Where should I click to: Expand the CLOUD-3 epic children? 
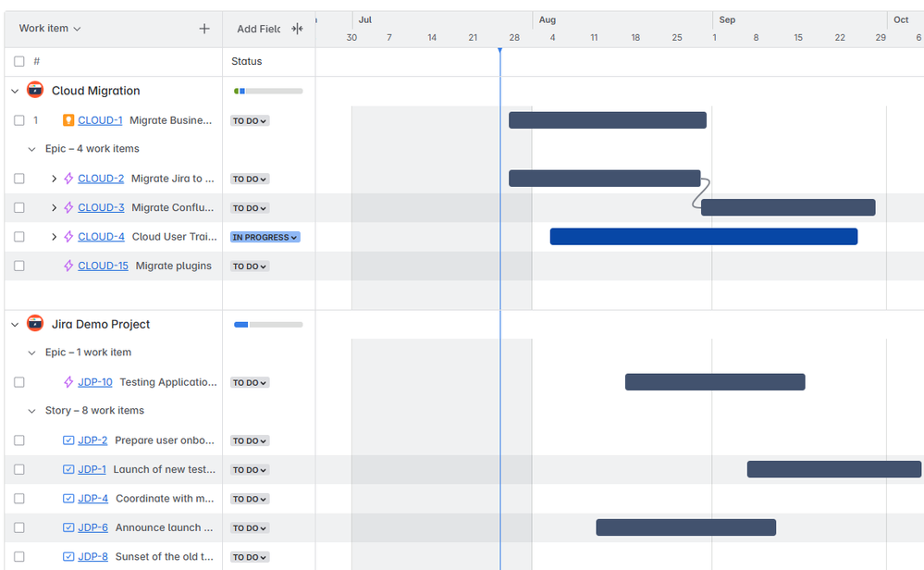pos(54,207)
